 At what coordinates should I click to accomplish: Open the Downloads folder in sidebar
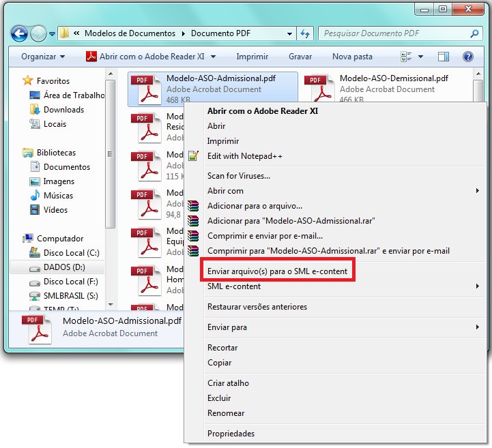coord(63,110)
